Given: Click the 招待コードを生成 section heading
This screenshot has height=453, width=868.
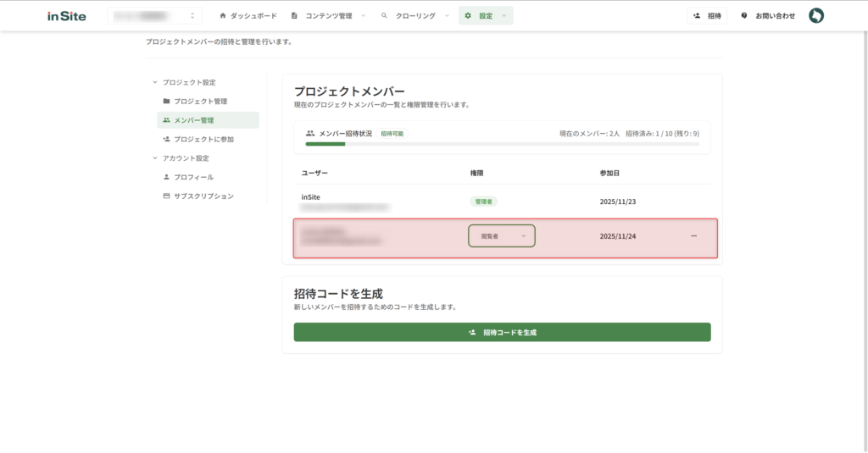Looking at the screenshot, I should point(338,294).
